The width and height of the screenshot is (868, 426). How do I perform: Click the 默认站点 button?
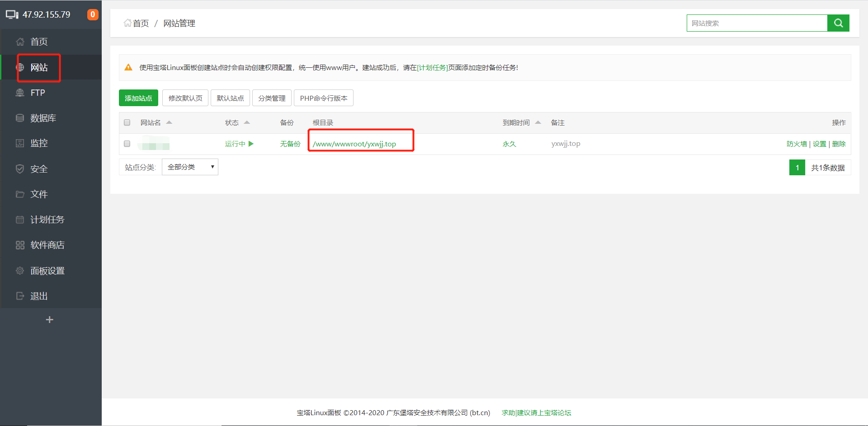coord(230,98)
